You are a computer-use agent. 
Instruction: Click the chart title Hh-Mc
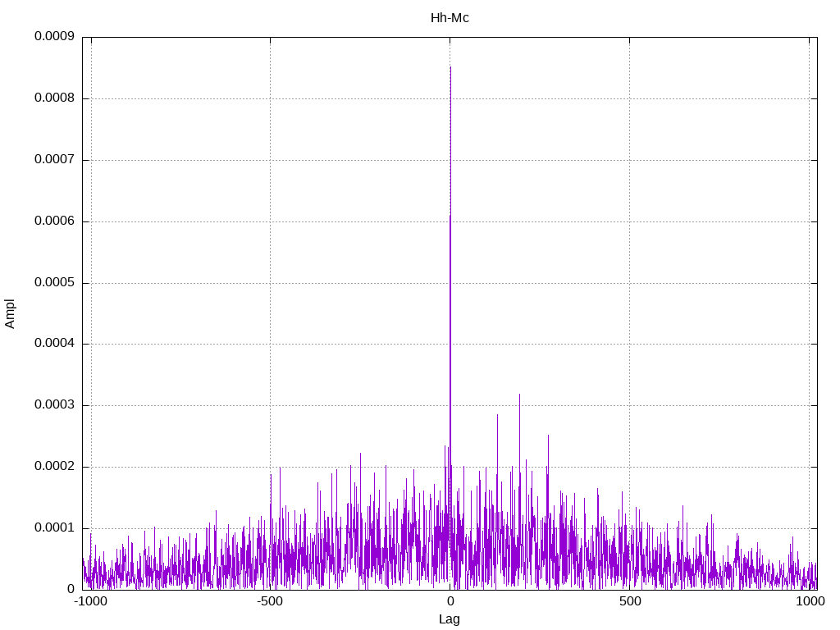tap(450, 17)
